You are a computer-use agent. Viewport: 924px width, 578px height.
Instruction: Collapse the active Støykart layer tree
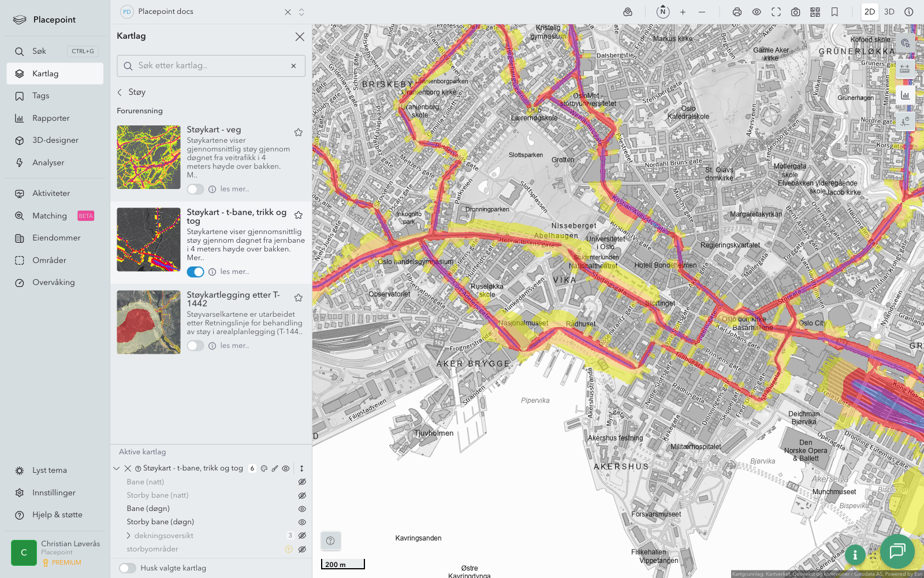117,469
